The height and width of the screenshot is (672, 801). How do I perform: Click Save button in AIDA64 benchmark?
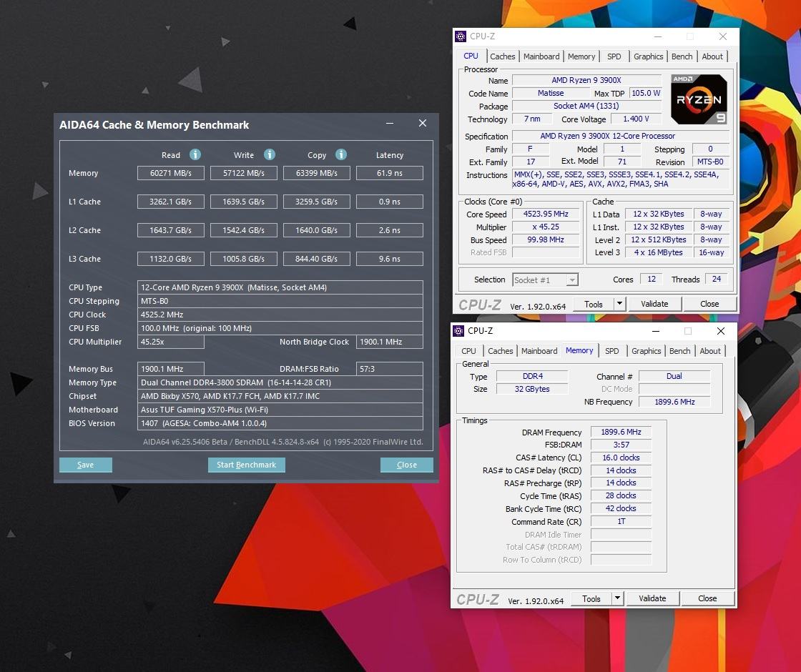[85, 465]
